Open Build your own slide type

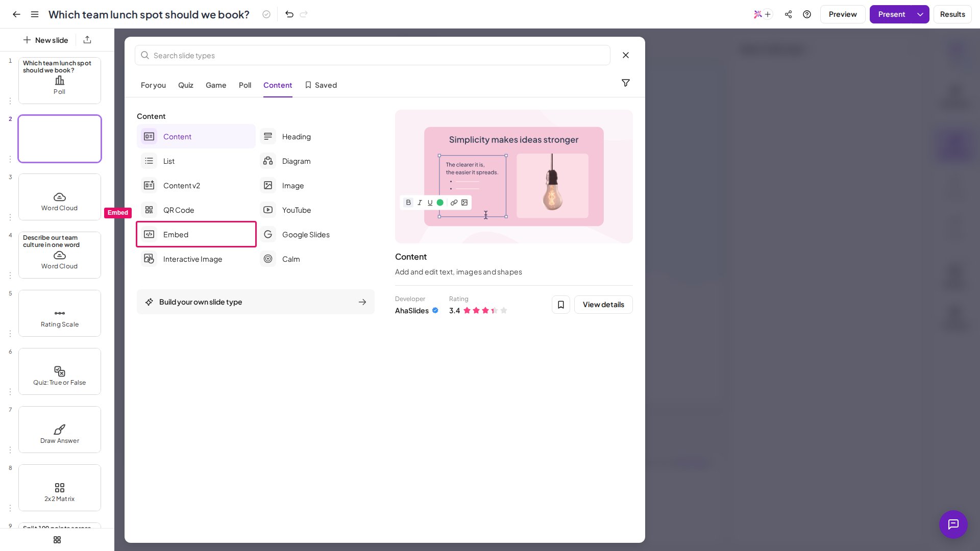coord(256,302)
